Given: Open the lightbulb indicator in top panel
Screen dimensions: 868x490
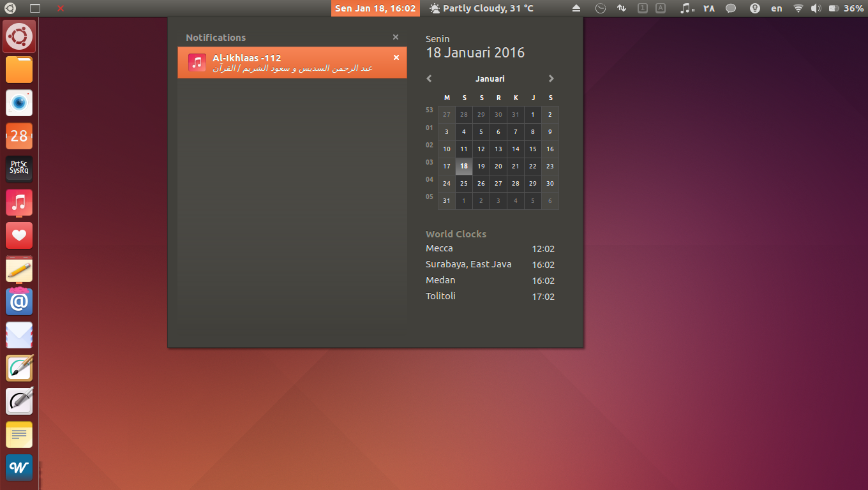Looking at the screenshot, I should click(x=755, y=8).
